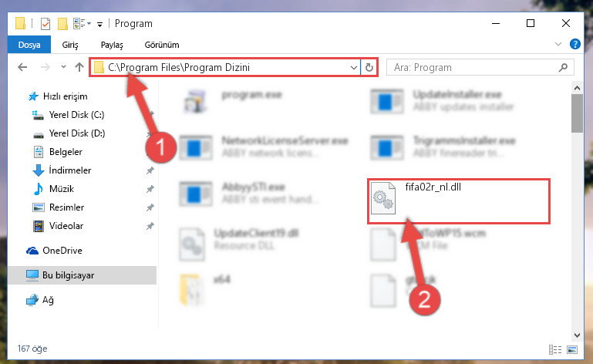The image size is (593, 364).
Task: Click Properties icon in quick access toolbar
Action: [x=45, y=23]
